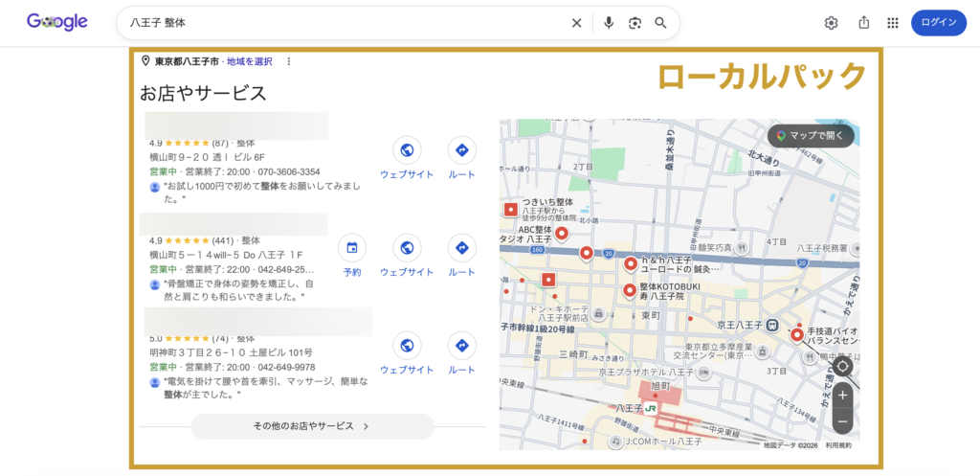Select the h＆h八王子 map pin
Viewport: 980px width, 476px height.
[x=630, y=264]
